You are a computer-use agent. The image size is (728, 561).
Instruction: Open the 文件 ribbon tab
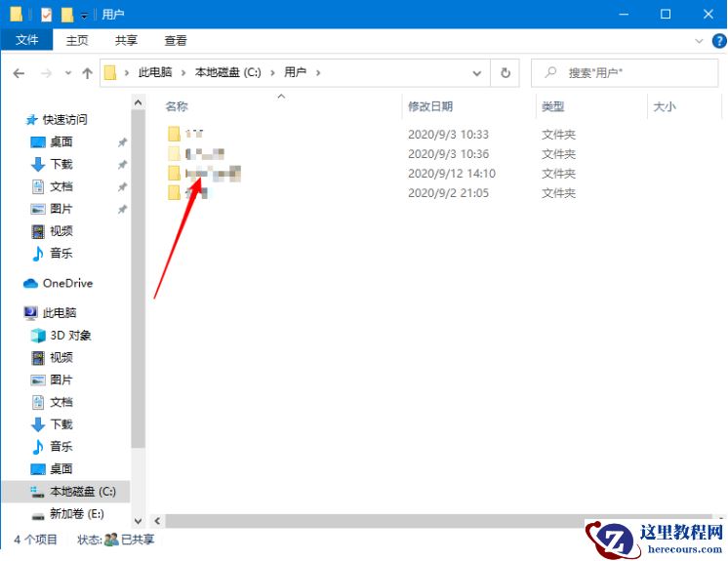(26, 40)
